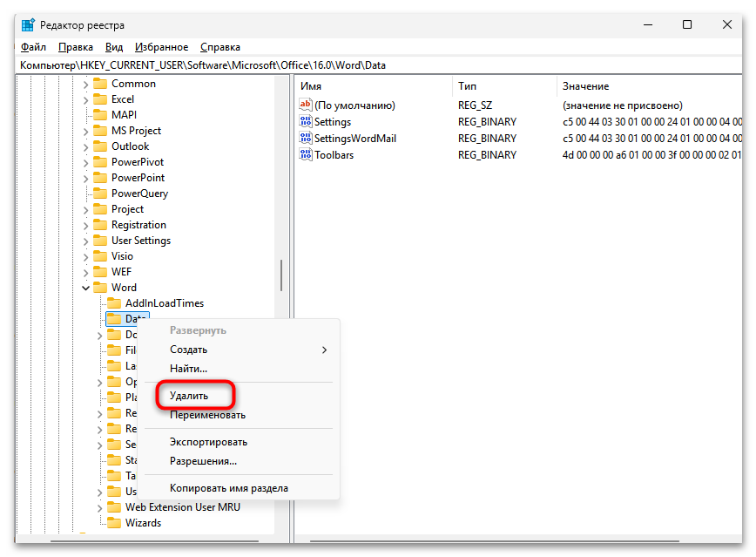The width and height of the screenshot is (756, 557).
Task: Click the SettingsWordMail binary value icon
Action: click(307, 138)
